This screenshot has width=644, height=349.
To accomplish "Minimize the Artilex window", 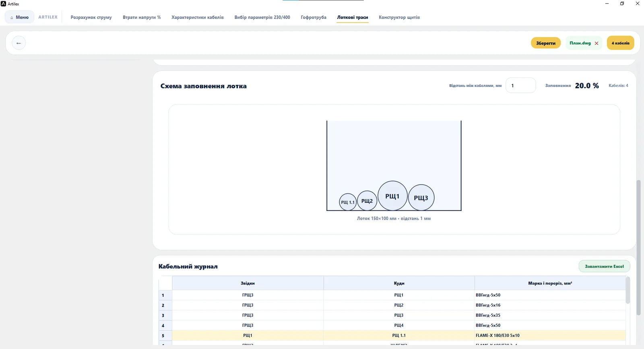I will point(607,4).
